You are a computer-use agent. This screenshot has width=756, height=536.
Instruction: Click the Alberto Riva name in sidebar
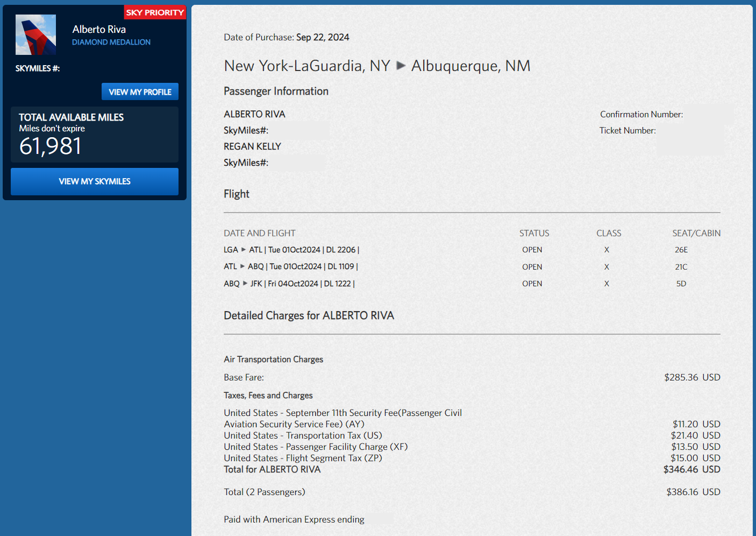click(99, 29)
